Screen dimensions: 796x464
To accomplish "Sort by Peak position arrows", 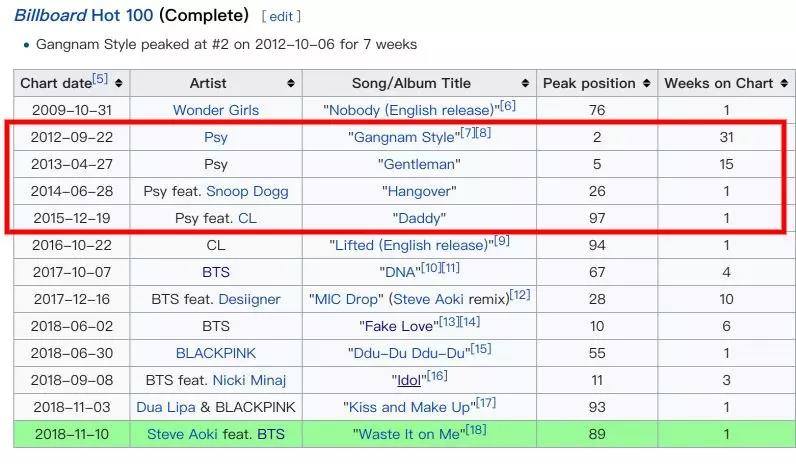I will tap(648, 83).
